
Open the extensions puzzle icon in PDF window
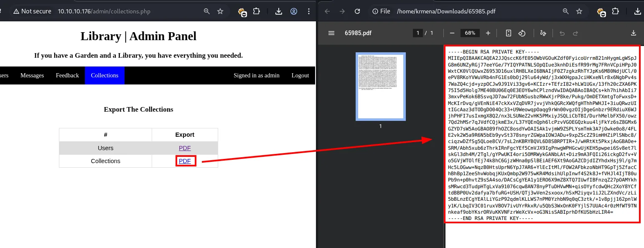615,11
